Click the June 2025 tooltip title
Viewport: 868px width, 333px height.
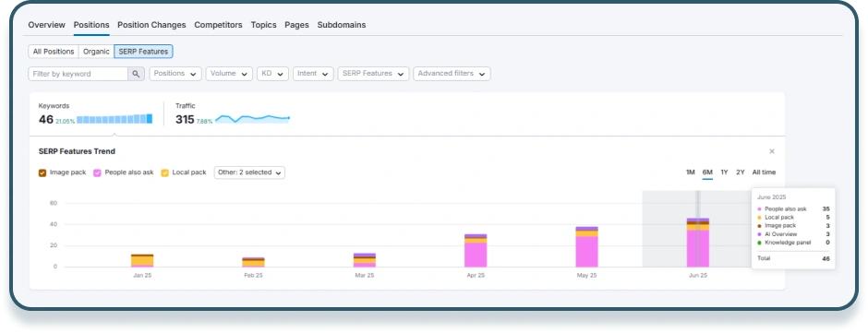772,196
